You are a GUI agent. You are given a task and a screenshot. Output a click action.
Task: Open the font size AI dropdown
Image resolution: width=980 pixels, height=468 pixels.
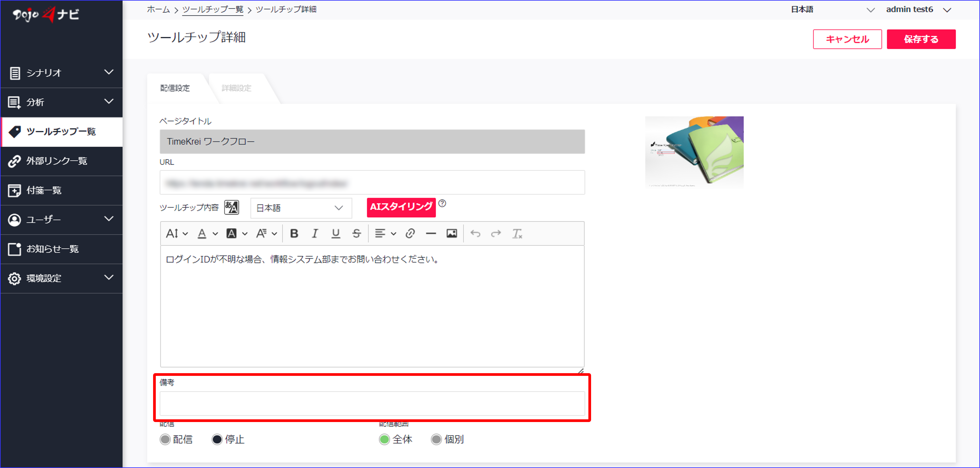pos(177,233)
